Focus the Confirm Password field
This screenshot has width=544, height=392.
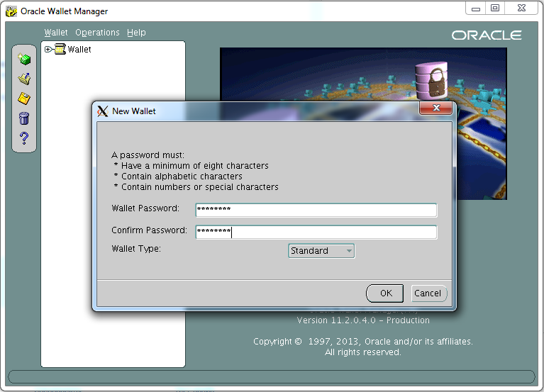click(x=316, y=232)
